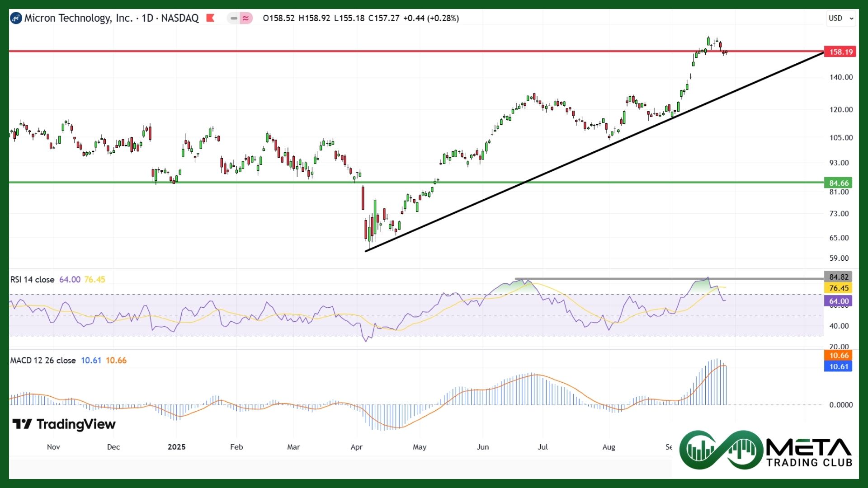
Task: Toggle the pink approximate-sign indicator button
Action: [246, 19]
